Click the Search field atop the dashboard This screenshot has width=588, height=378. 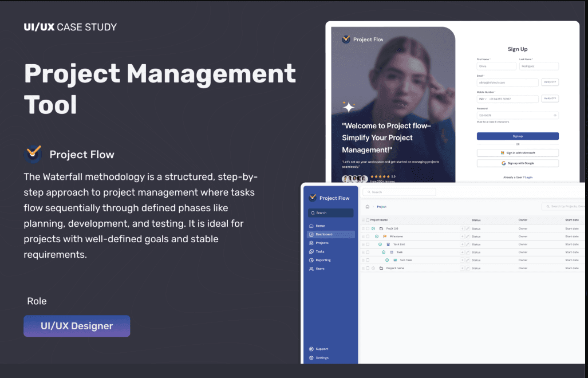tap(399, 191)
